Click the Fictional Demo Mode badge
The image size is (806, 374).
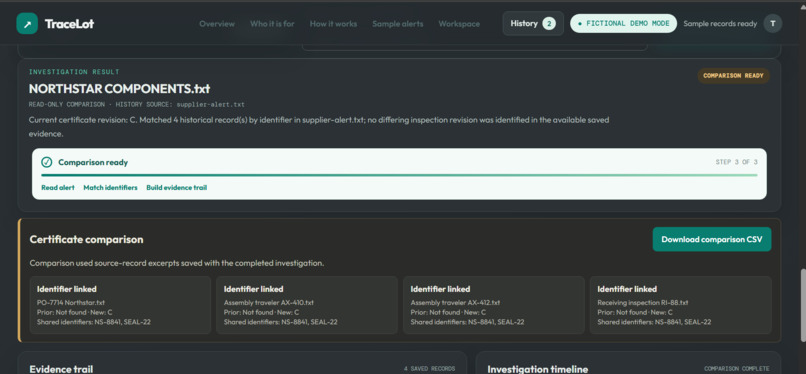click(624, 24)
